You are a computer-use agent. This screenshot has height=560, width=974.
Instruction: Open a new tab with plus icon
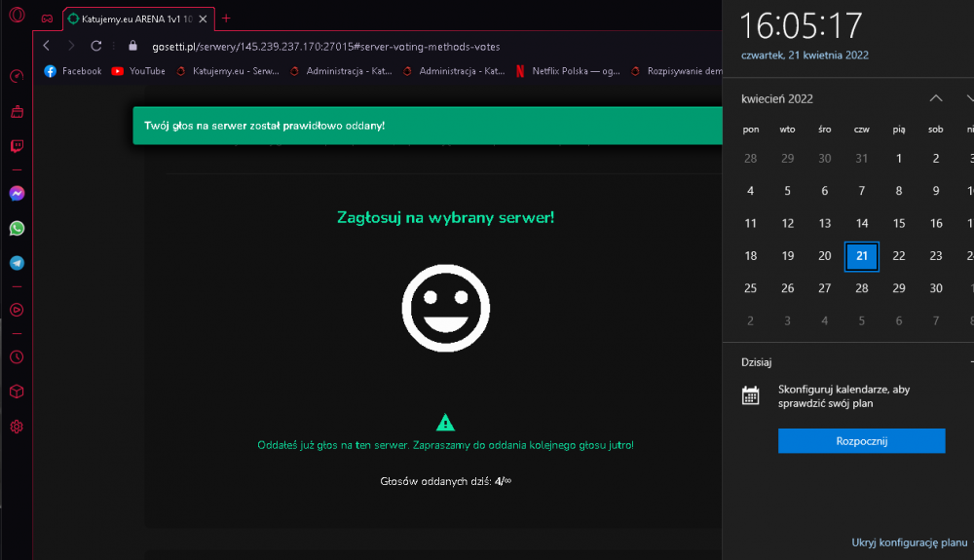226,19
